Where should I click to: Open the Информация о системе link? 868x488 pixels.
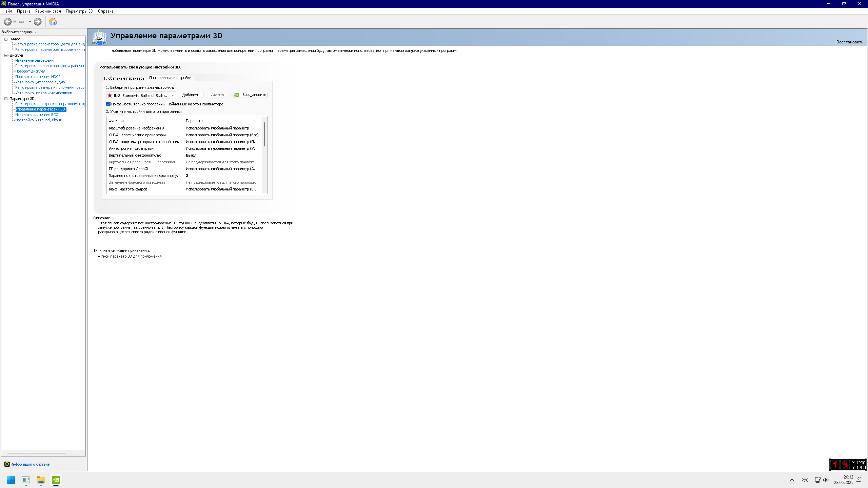click(30, 464)
